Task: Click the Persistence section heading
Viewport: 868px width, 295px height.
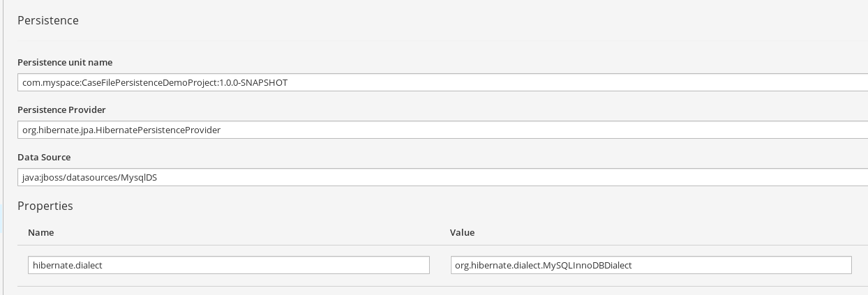Action: [48, 20]
